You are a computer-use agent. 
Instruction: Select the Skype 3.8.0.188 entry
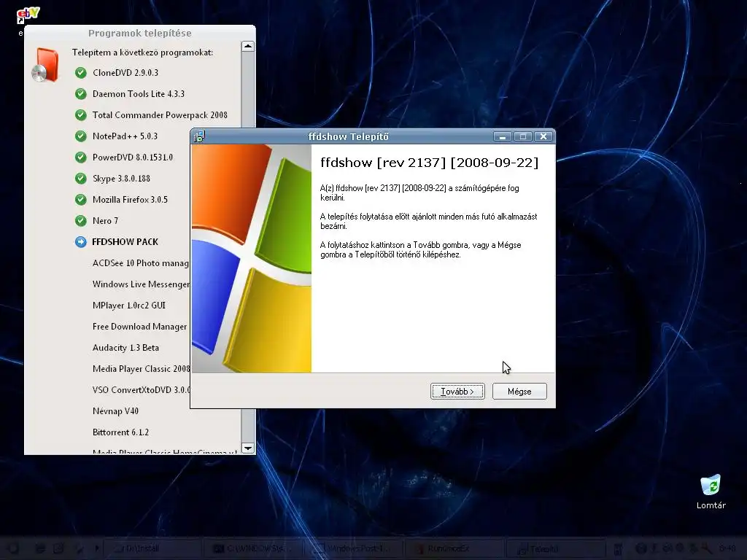click(121, 179)
